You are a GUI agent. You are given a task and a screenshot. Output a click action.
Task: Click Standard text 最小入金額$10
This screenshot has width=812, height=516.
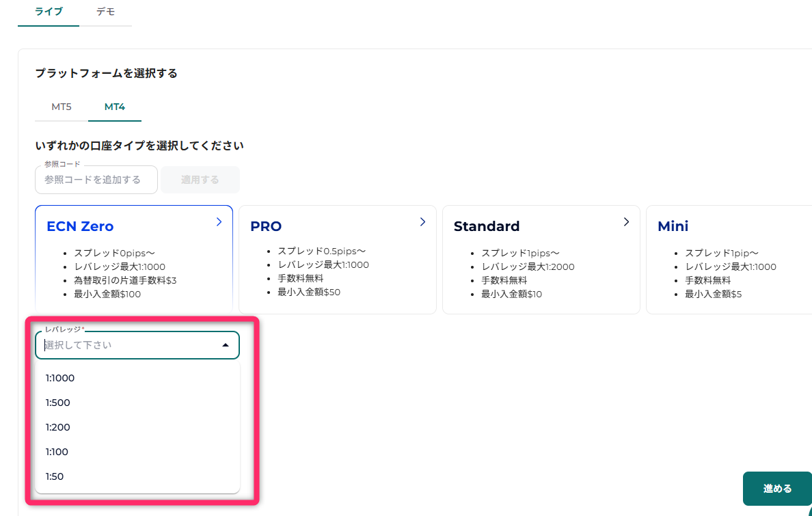pos(512,295)
